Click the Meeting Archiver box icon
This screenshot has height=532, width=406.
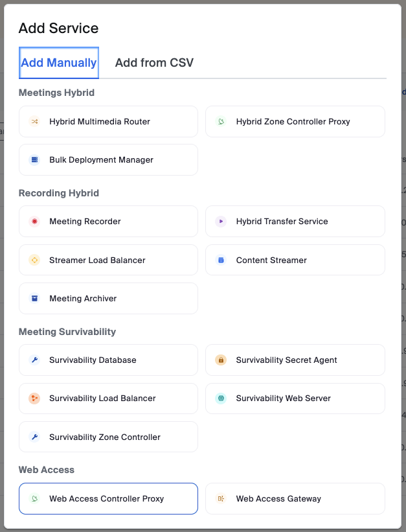coord(34,299)
